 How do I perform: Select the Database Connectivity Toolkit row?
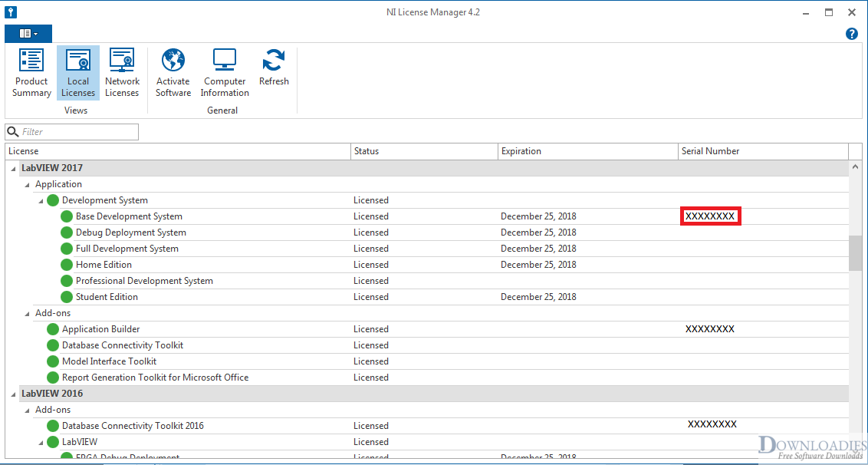[426, 345]
